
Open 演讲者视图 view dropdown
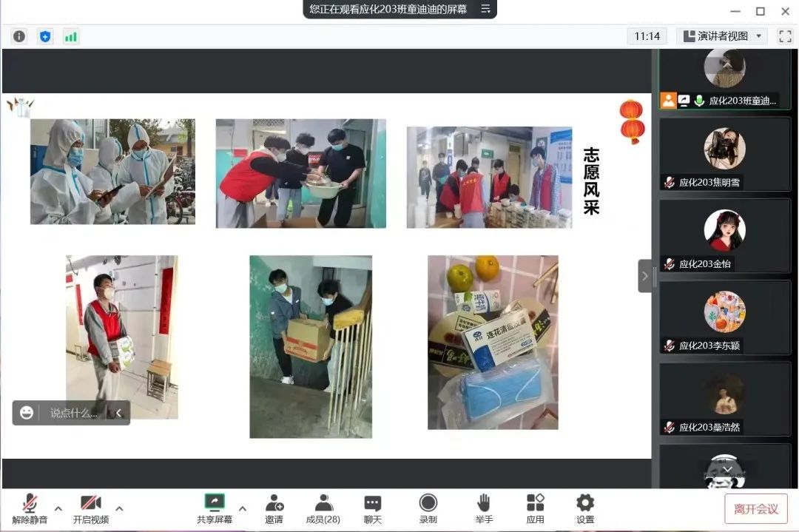coord(722,36)
